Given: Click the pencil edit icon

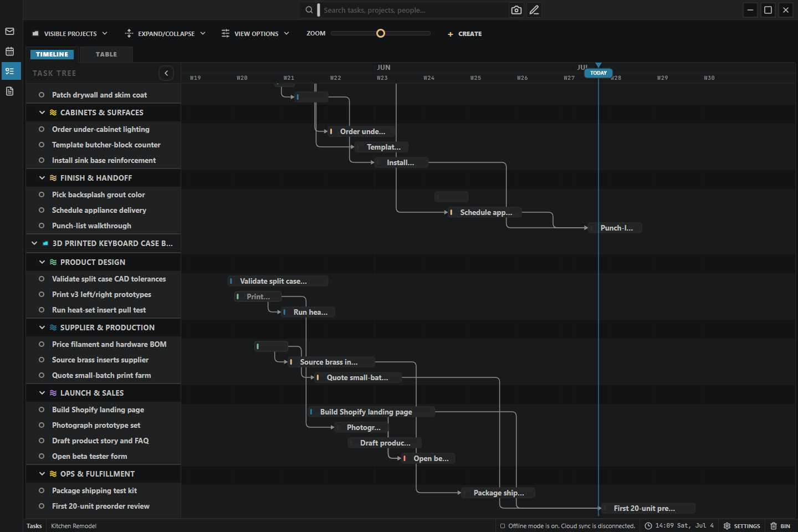Looking at the screenshot, I should (534, 10).
